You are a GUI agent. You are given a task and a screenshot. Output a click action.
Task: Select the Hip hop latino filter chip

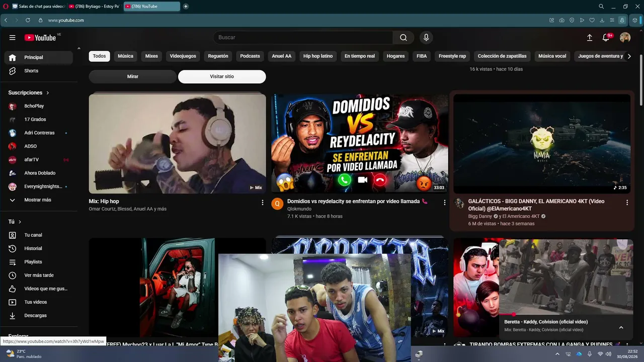pos(318,56)
